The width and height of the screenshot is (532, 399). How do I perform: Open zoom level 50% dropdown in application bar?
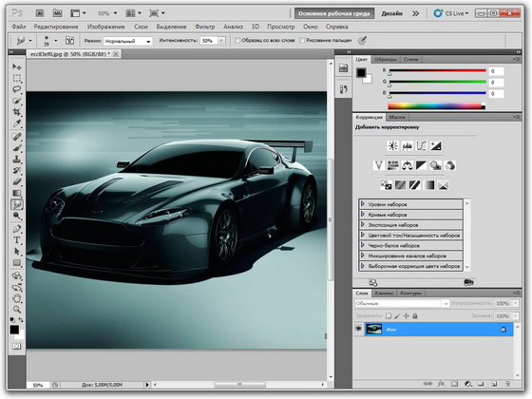(x=115, y=13)
